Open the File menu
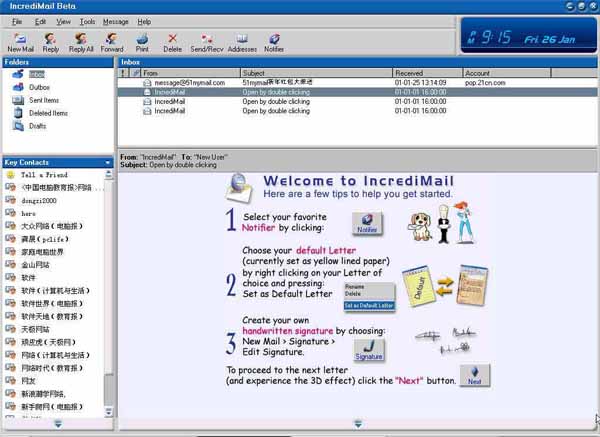 click(17, 22)
